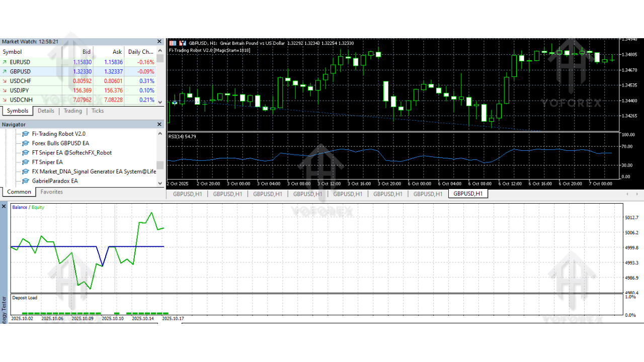644x362 pixels.
Task: Click the Ticks tab label
Action: tap(97, 111)
